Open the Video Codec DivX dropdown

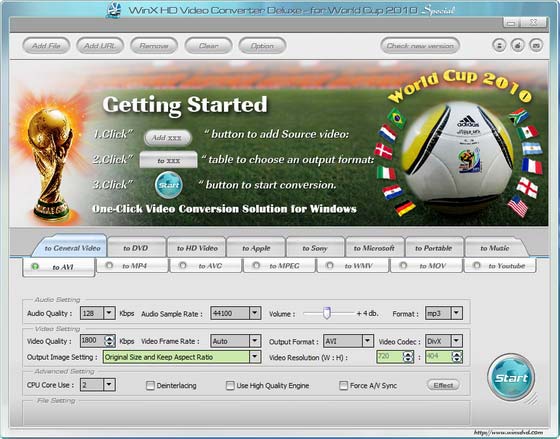tap(456, 341)
